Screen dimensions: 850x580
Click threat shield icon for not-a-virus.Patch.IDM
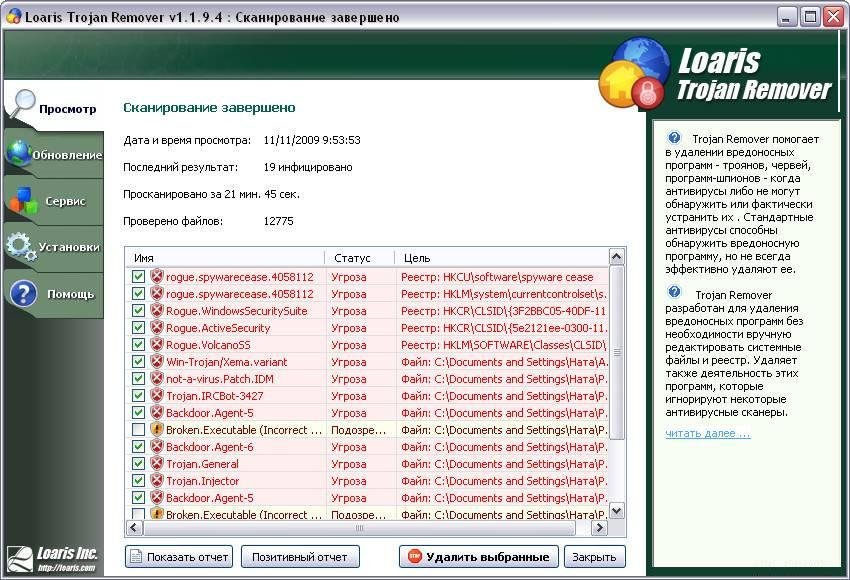(157, 378)
